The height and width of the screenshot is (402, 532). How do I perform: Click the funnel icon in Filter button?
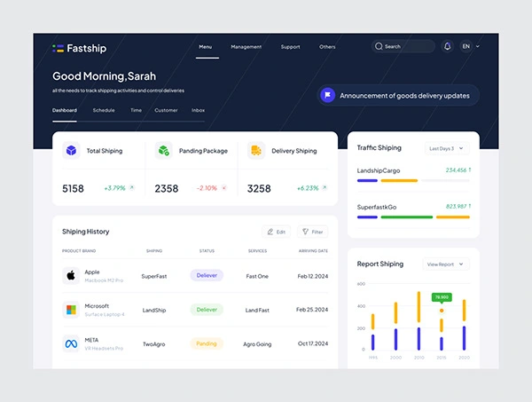[x=305, y=232]
